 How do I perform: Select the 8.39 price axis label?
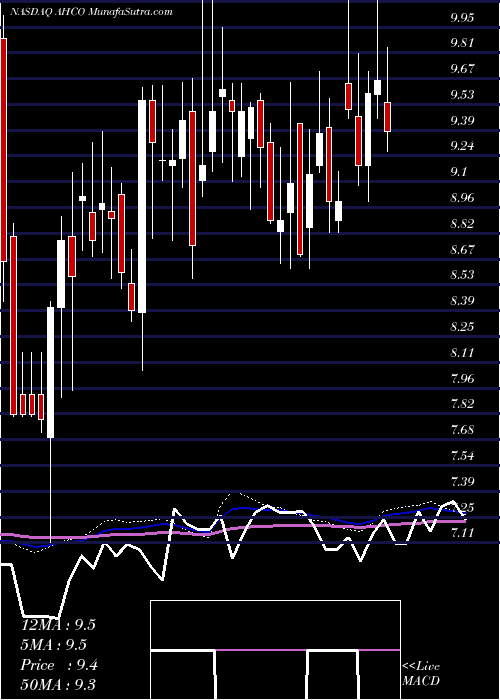click(x=462, y=301)
